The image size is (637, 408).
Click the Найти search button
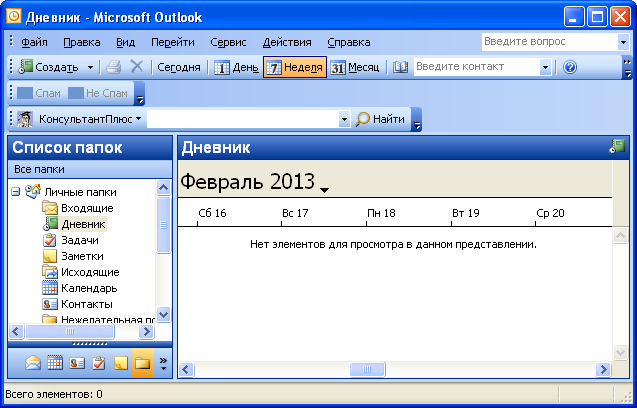click(380, 119)
